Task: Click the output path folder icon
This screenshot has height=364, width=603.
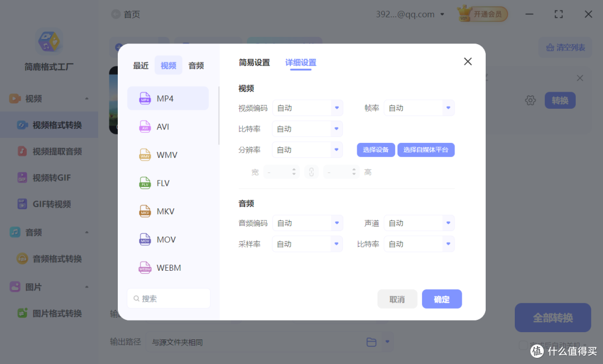Action: (x=371, y=342)
